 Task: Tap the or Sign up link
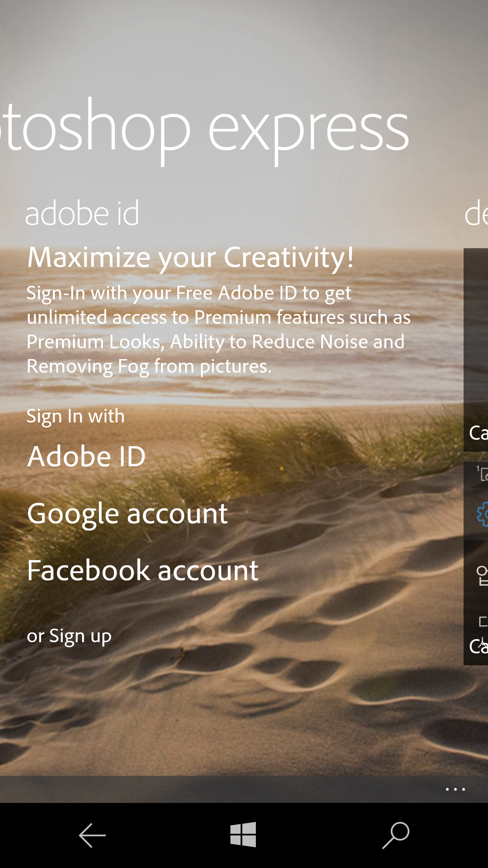69,636
